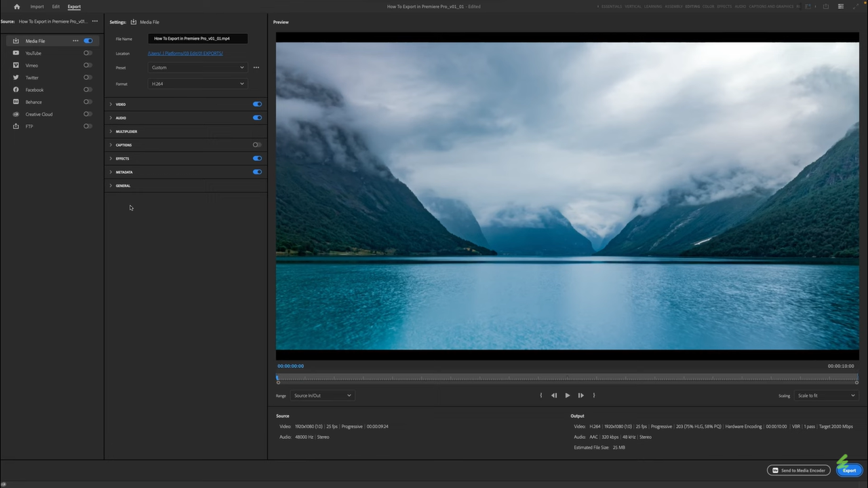
Task: Click the Behance icon in destinations
Action: tap(16, 102)
